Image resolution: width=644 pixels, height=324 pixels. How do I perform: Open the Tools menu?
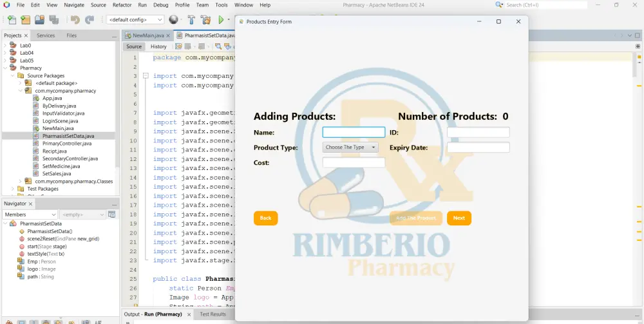222,5
